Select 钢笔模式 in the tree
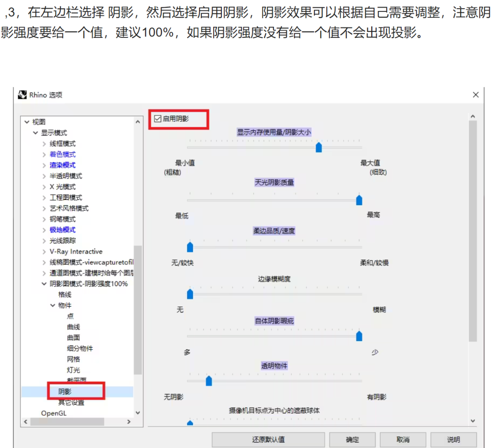The width and height of the screenshot is (493, 448). 63,219
